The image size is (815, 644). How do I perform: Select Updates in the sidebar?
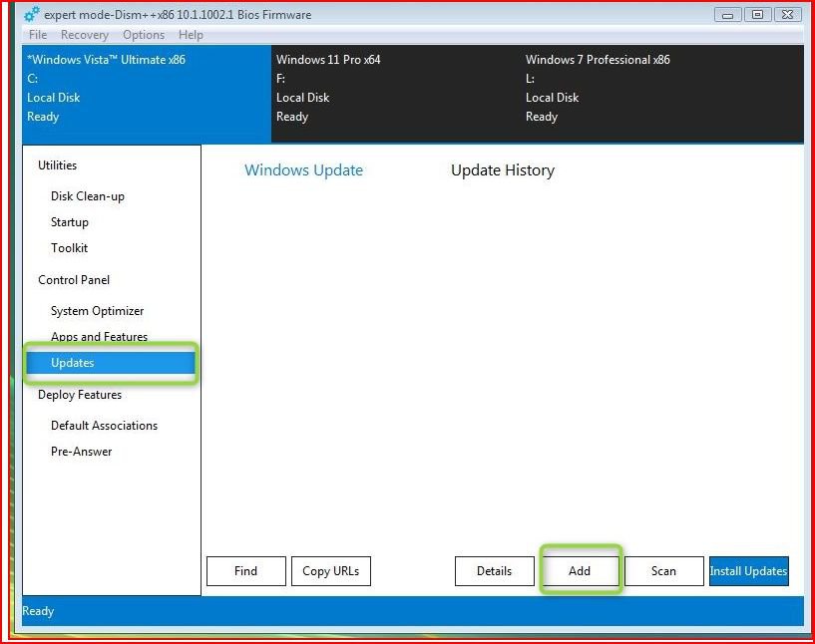tap(111, 363)
